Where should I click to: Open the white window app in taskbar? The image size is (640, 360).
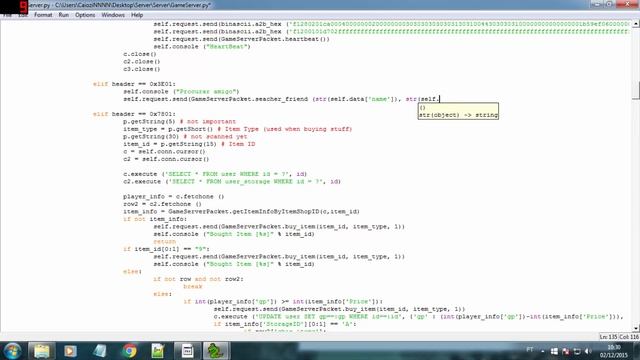pyautogui.click(x=187, y=351)
